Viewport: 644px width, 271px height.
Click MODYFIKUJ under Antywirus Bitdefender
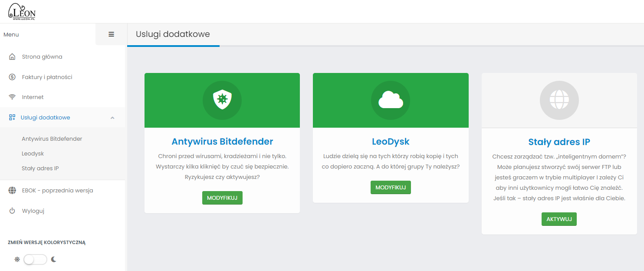click(222, 198)
